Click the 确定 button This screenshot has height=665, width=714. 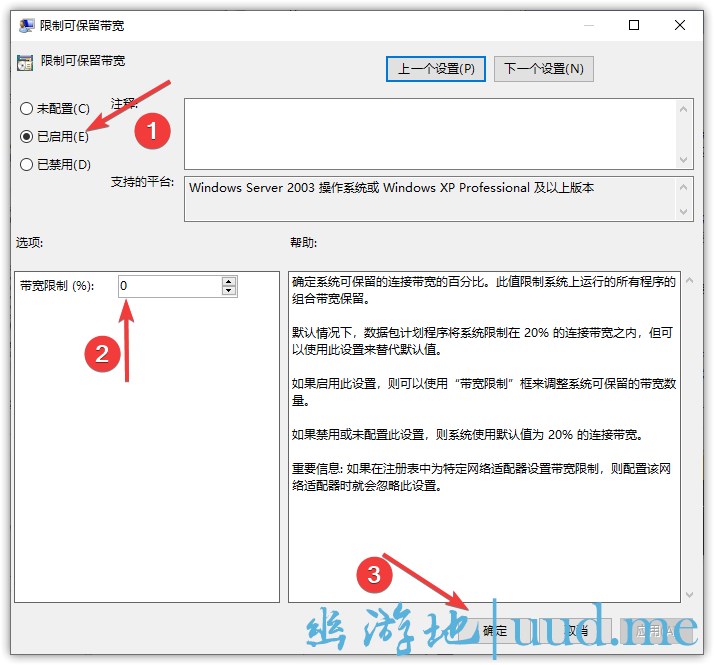pos(495,631)
